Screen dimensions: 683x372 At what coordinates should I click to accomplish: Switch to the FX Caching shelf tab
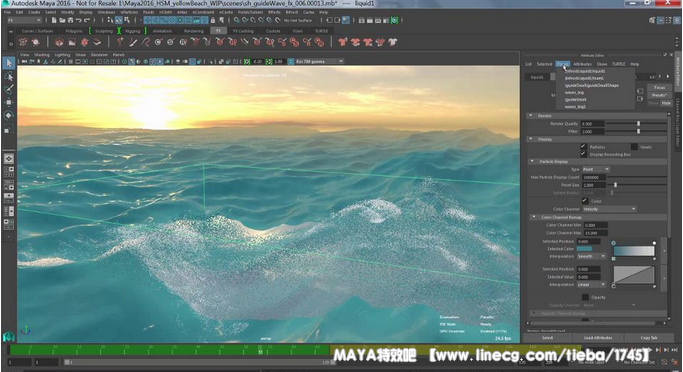tap(243, 31)
